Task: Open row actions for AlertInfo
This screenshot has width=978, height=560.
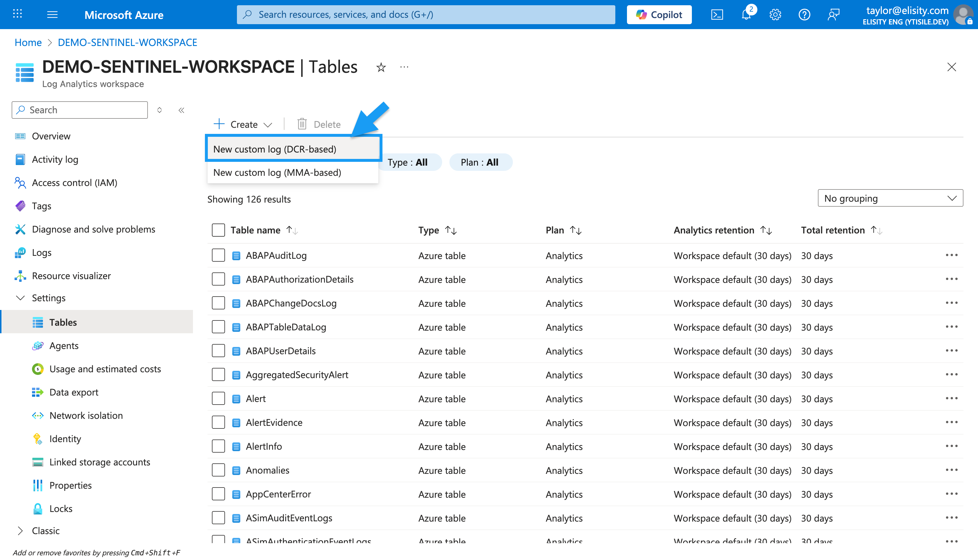Action: point(952,446)
